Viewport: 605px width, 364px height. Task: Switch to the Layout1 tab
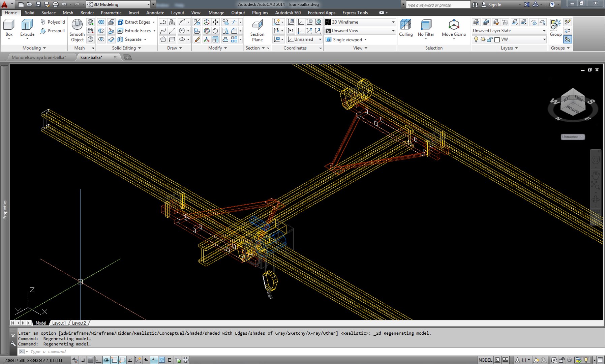pyautogui.click(x=59, y=323)
